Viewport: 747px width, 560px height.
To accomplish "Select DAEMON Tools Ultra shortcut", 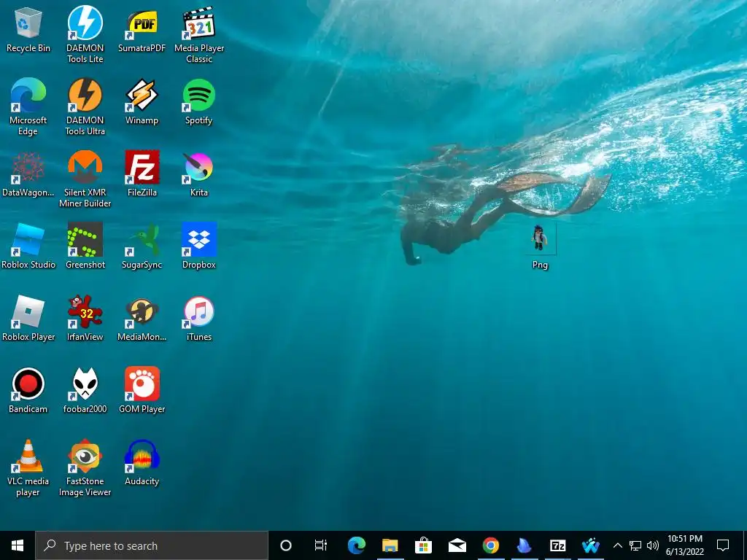I will click(85, 107).
